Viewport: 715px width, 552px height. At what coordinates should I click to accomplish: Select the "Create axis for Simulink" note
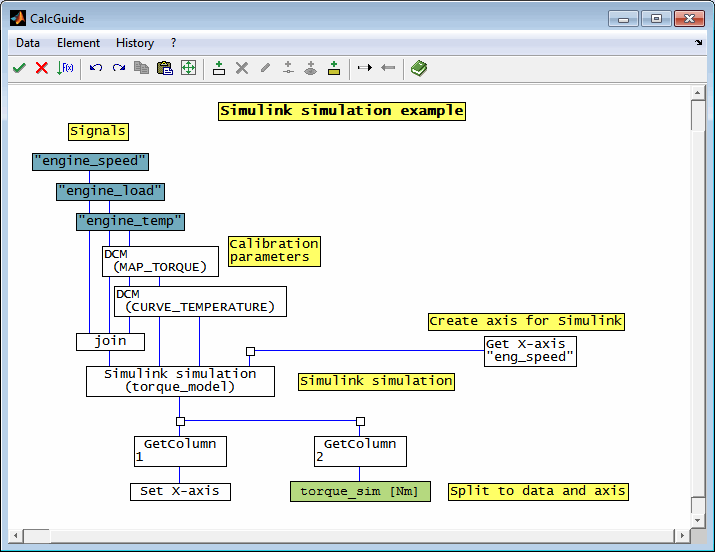[x=526, y=322]
